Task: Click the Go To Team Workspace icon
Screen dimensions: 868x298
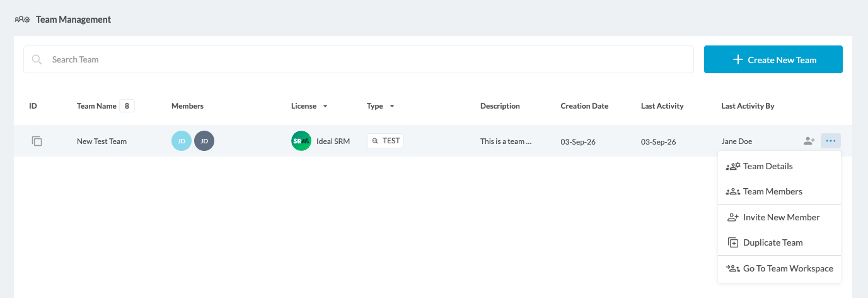Action: click(x=733, y=268)
